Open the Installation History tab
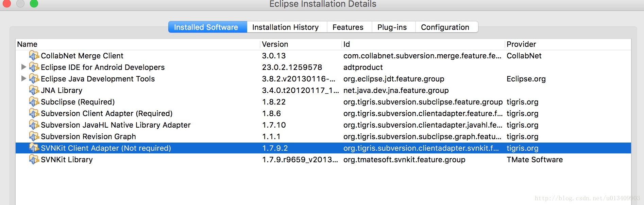This screenshot has height=205, width=644. [287, 27]
